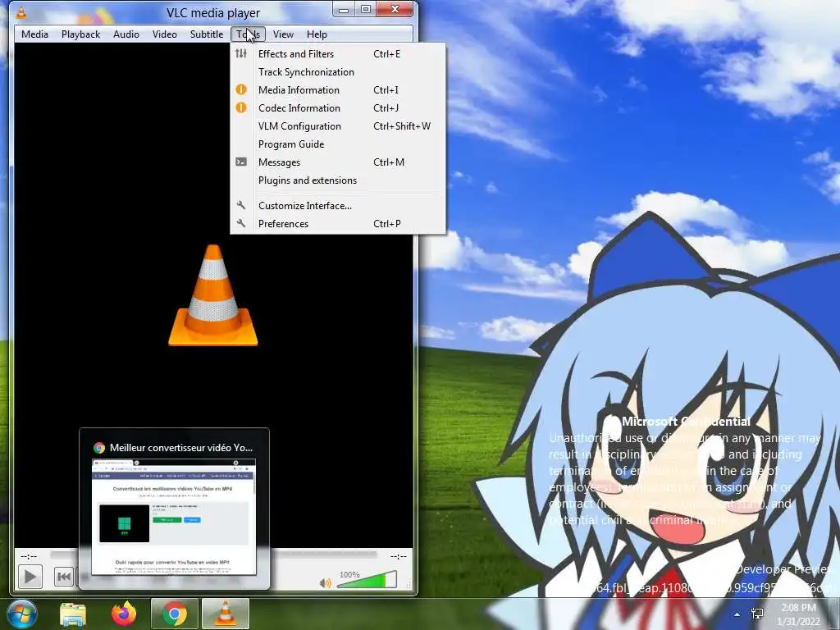Viewport: 840px width, 630px height.
Task: Open Program Guide entry
Action: coord(337,144)
